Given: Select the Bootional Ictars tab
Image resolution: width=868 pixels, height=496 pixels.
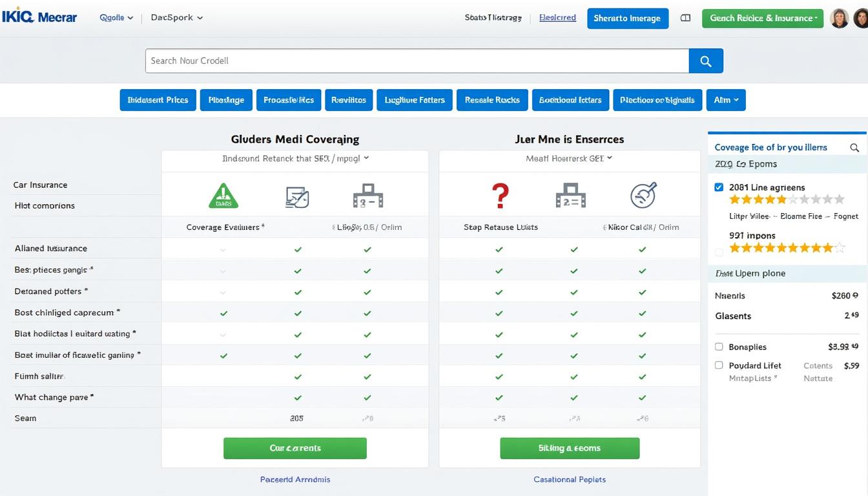Looking at the screenshot, I should (x=570, y=100).
